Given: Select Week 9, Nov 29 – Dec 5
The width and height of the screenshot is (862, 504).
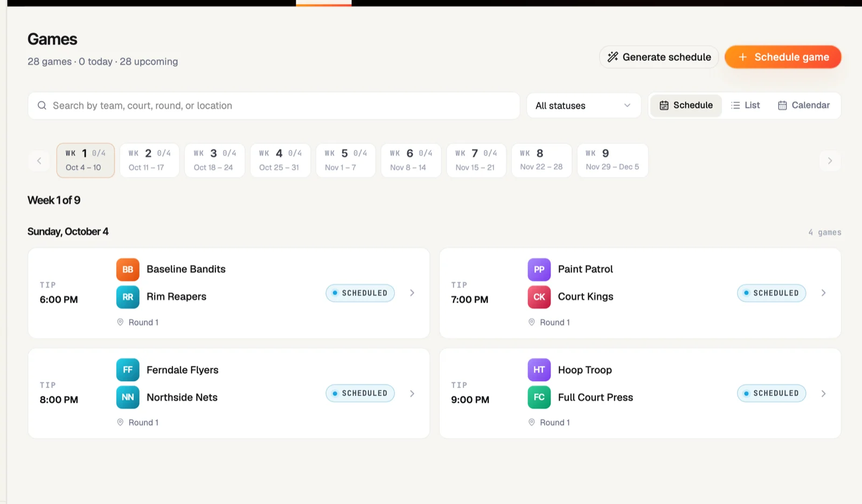Looking at the screenshot, I should 613,160.
